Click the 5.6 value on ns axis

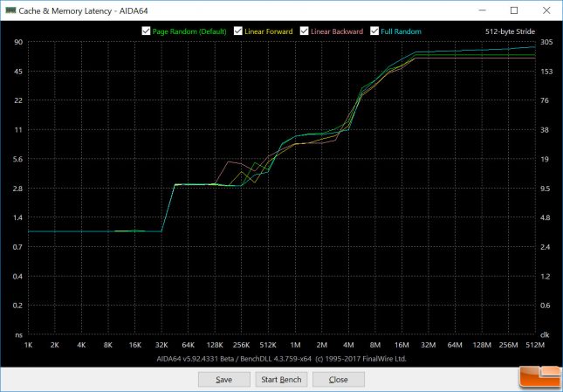pos(17,159)
